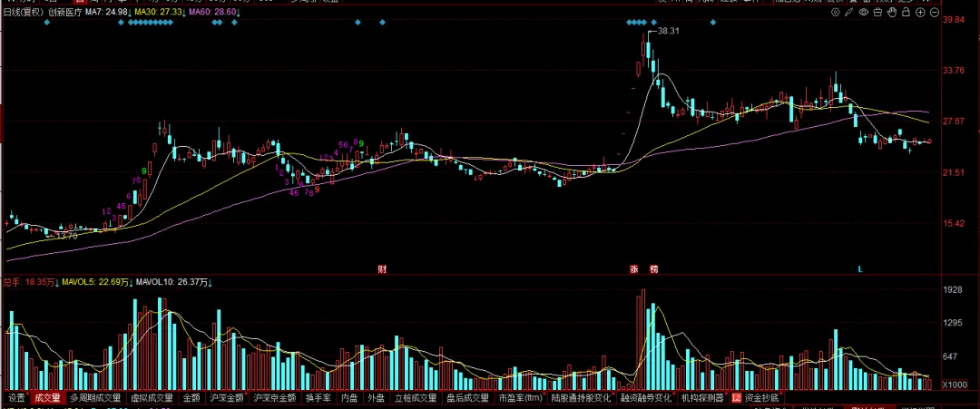This screenshot has height=409, width=980.
Task: Click the 27.67 price axis value
Action: point(954,122)
